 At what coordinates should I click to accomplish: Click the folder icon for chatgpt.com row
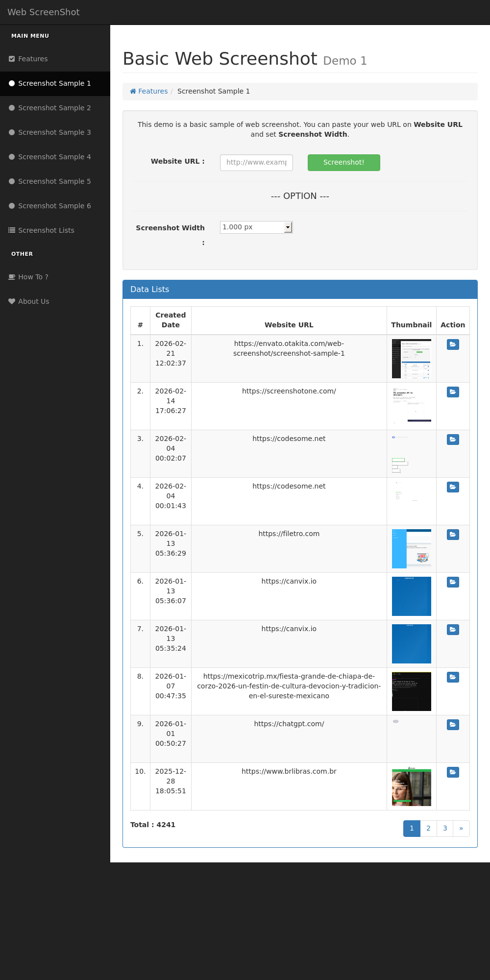pyautogui.click(x=453, y=725)
